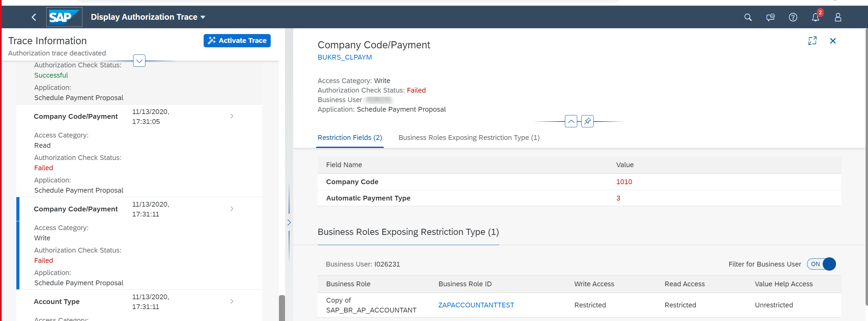Screen dimensions: 868x321
Task: Enter full screen for detail panel
Action: pyautogui.click(x=812, y=41)
